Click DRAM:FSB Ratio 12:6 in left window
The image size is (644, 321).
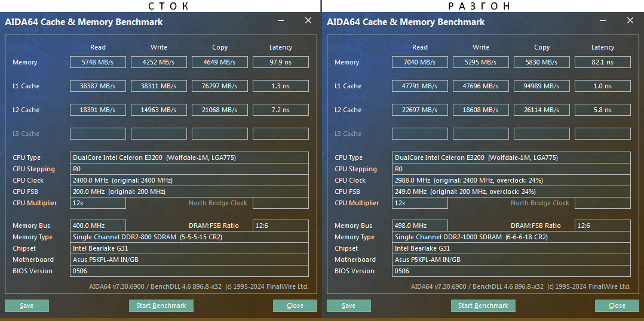pyautogui.click(x=281, y=226)
